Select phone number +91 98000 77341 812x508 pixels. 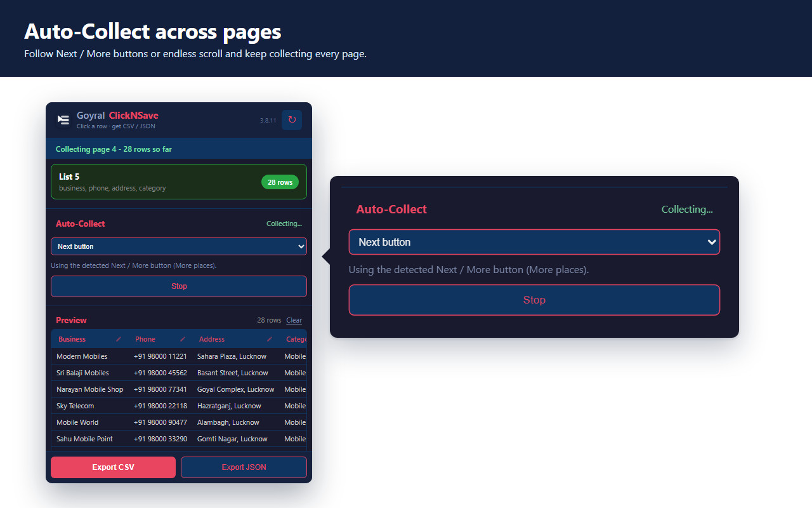coord(160,389)
